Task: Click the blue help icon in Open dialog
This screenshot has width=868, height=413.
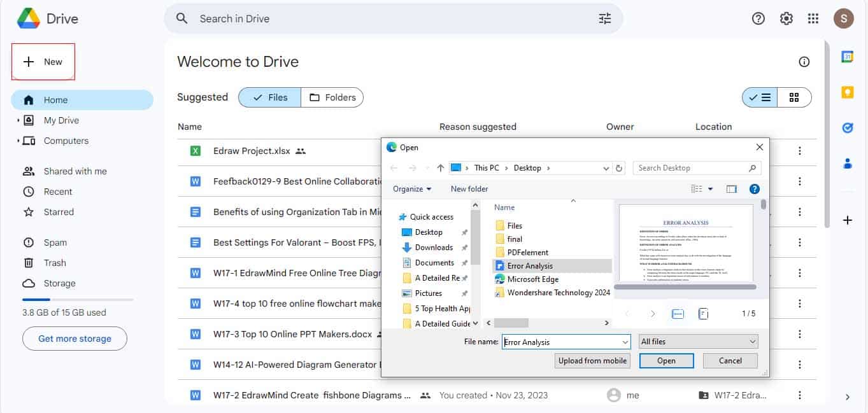Action: pos(755,189)
